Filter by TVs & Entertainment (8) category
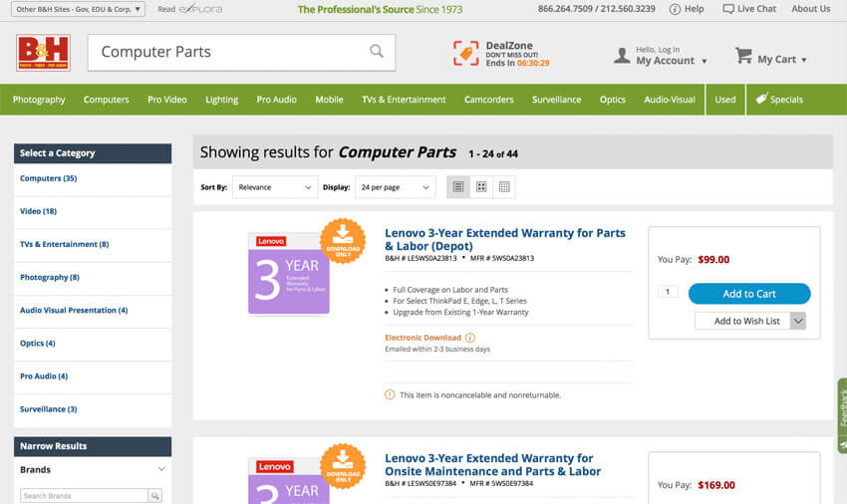Viewport: 847px width, 504px height. tap(65, 244)
